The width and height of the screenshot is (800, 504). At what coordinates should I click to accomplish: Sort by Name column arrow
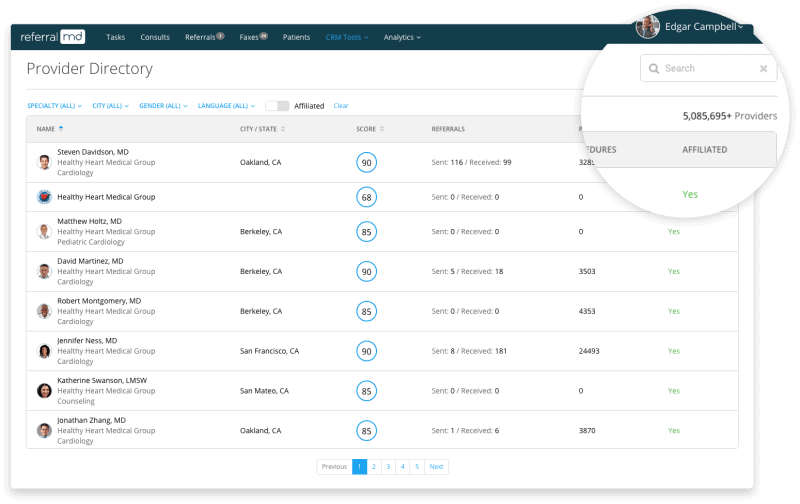pos(61,129)
